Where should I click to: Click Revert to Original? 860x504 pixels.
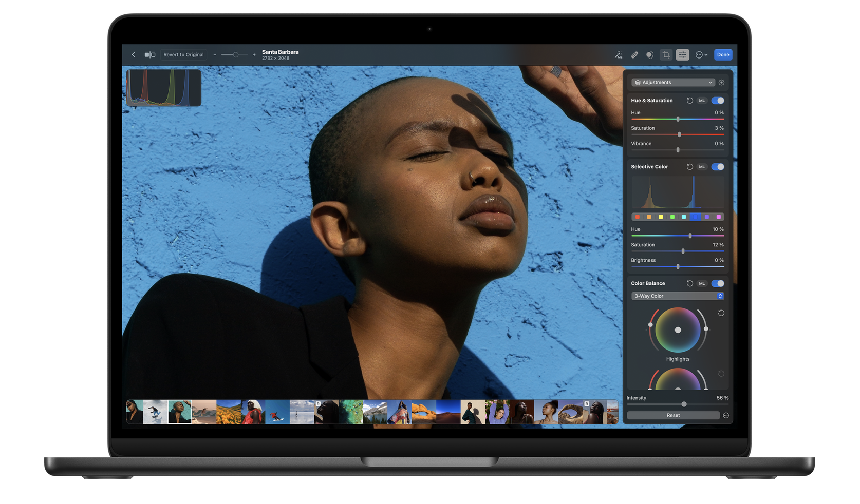click(183, 55)
